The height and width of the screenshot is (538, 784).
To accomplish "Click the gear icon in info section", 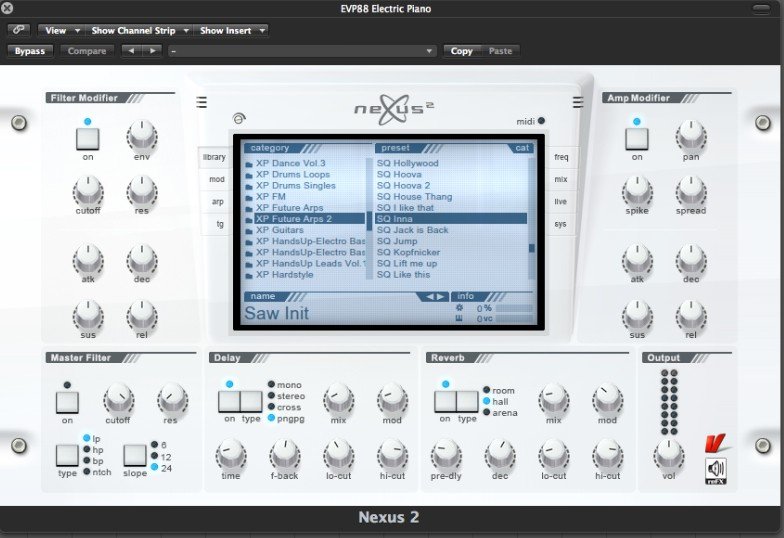I will (459, 308).
